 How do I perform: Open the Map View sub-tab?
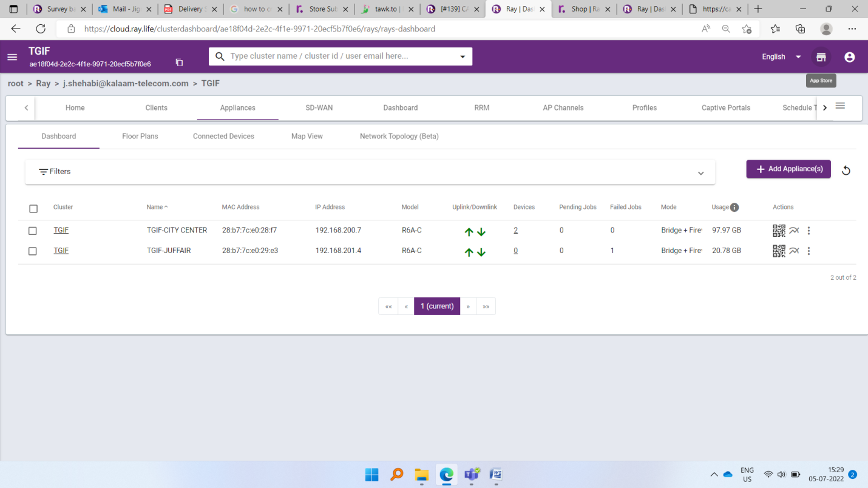pyautogui.click(x=307, y=136)
